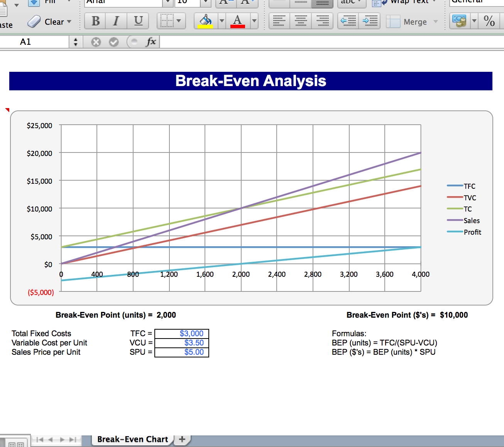Select the $5.00 SPU value cell
The image size is (504, 447).
coord(182,352)
